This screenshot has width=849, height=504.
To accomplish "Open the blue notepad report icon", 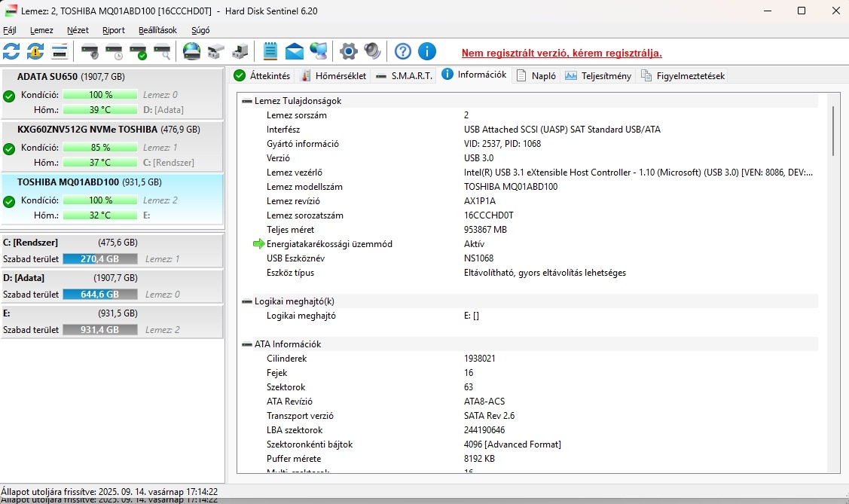I will pyautogui.click(x=270, y=51).
